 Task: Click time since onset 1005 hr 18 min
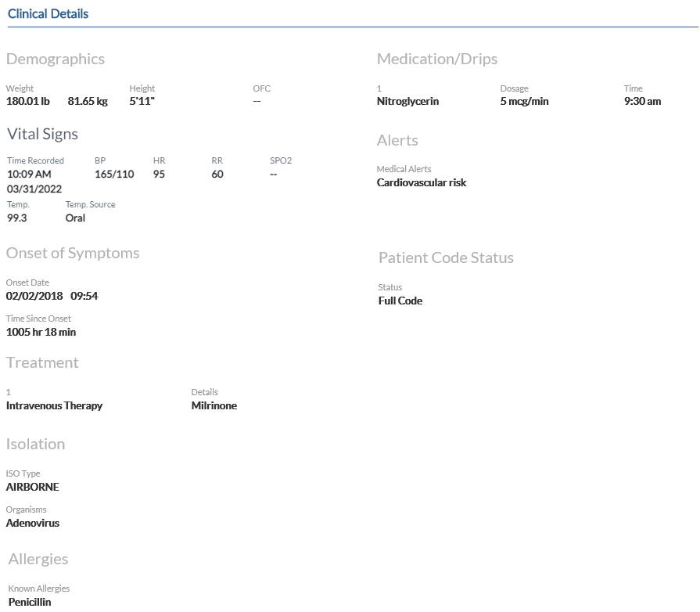41,333
